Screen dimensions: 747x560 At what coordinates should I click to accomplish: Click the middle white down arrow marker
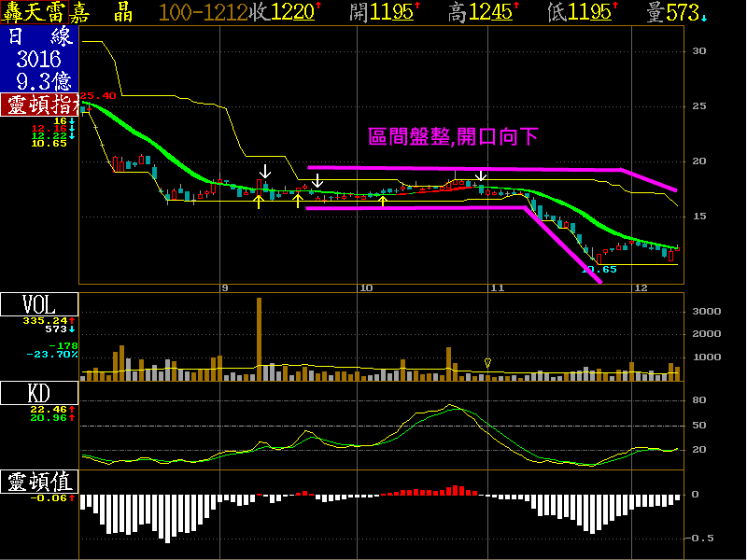(x=317, y=179)
